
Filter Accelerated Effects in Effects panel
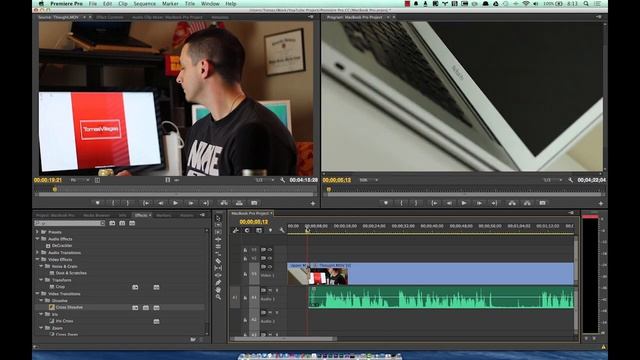pos(112,223)
